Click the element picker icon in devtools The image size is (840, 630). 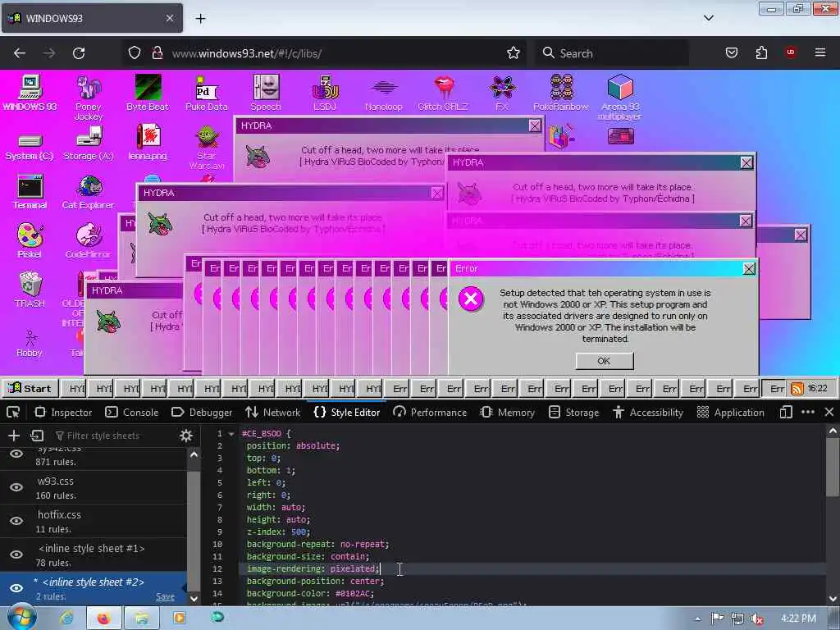(x=13, y=412)
